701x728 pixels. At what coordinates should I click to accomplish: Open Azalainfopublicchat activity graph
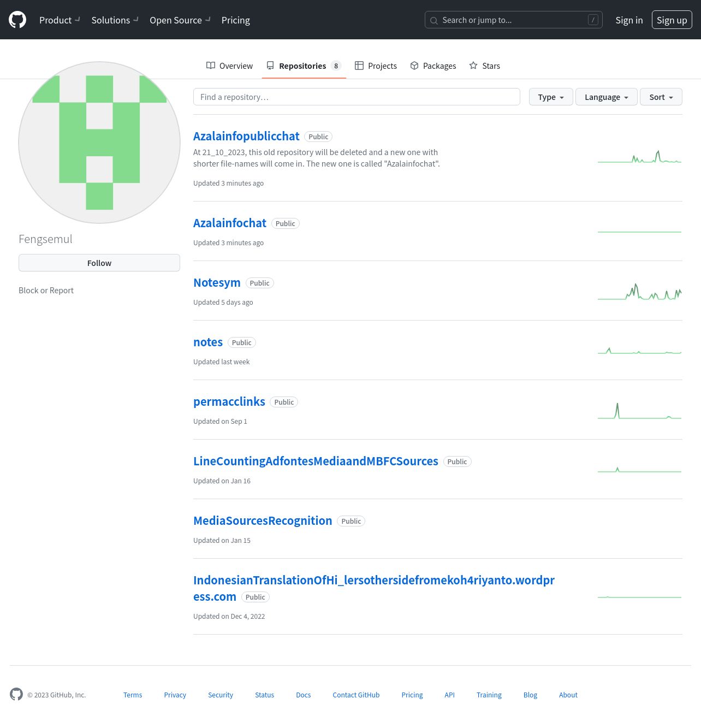(x=639, y=157)
